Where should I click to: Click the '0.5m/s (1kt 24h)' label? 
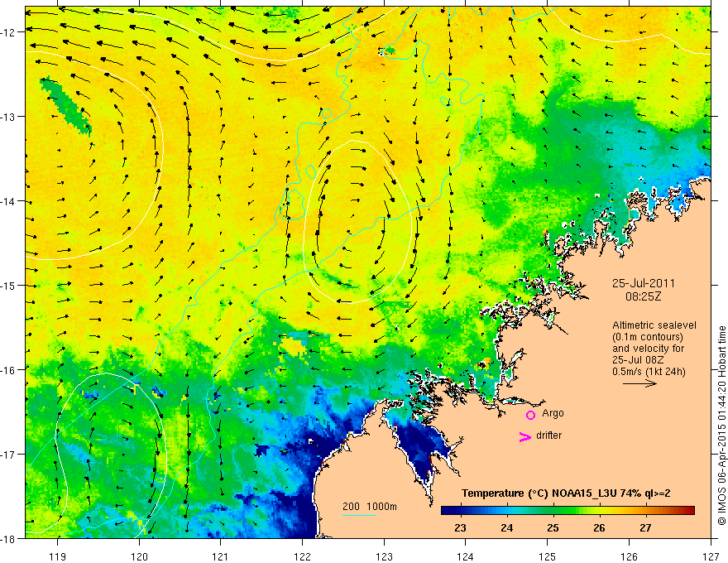coord(649,372)
